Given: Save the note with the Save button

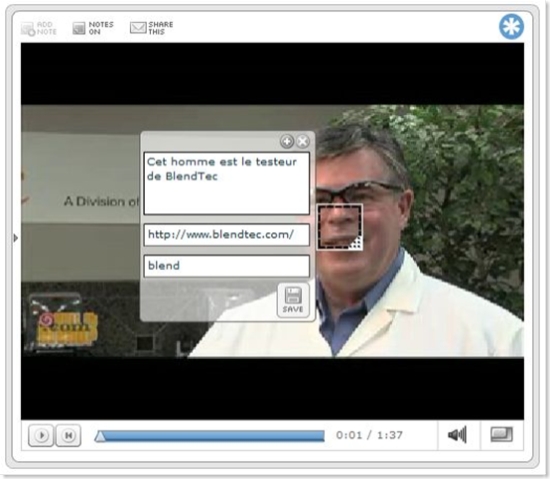Looking at the screenshot, I should [293, 301].
